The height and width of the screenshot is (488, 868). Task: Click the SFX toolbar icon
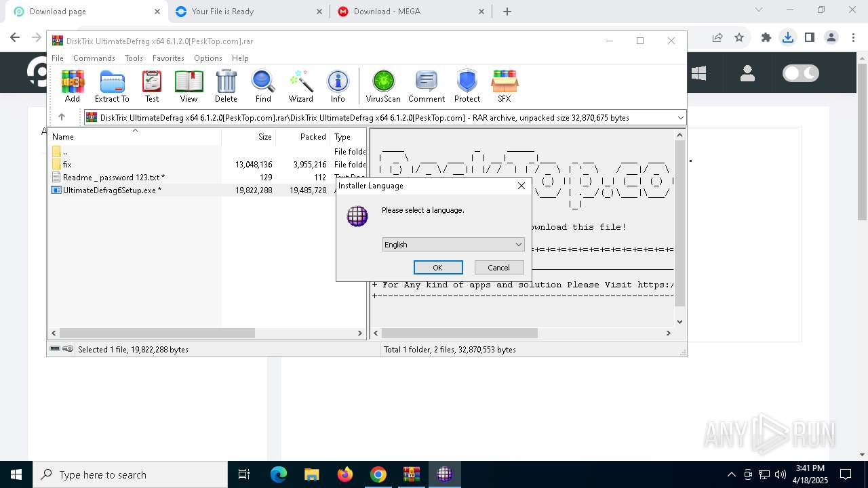[505, 86]
